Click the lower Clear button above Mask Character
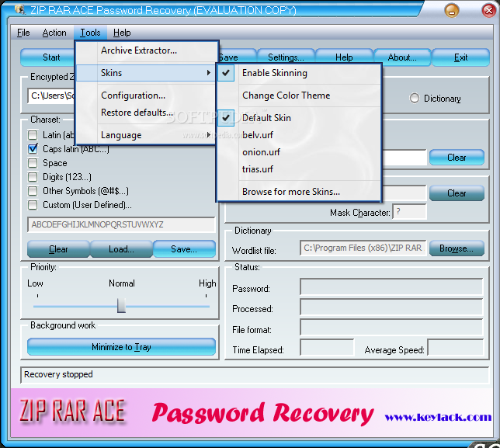The width and height of the screenshot is (500, 448). [457, 193]
